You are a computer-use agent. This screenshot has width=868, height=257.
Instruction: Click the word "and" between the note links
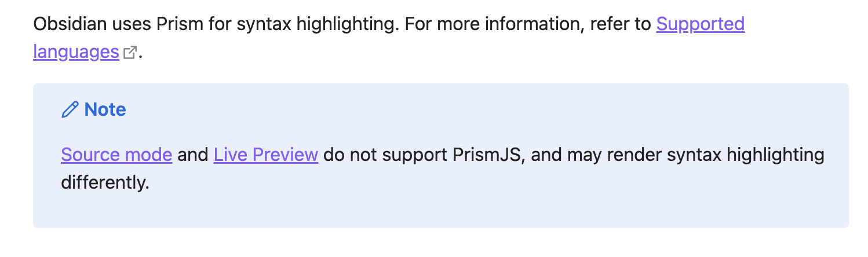pyautogui.click(x=193, y=155)
